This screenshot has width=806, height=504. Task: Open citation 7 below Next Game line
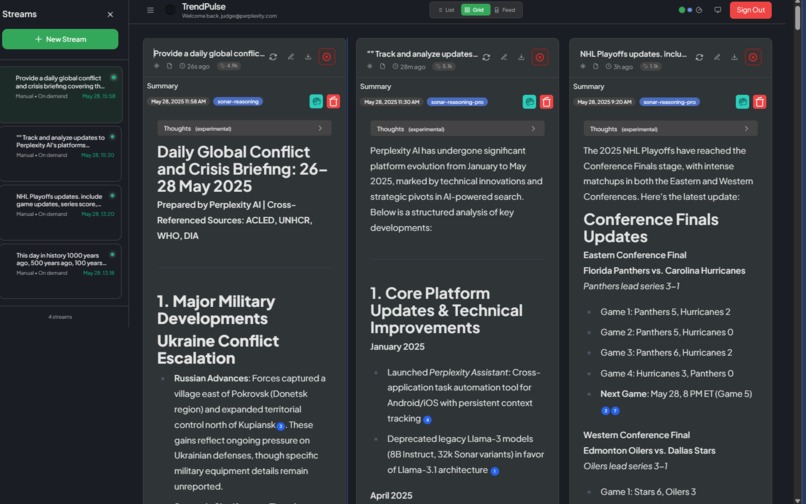[x=615, y=410]
